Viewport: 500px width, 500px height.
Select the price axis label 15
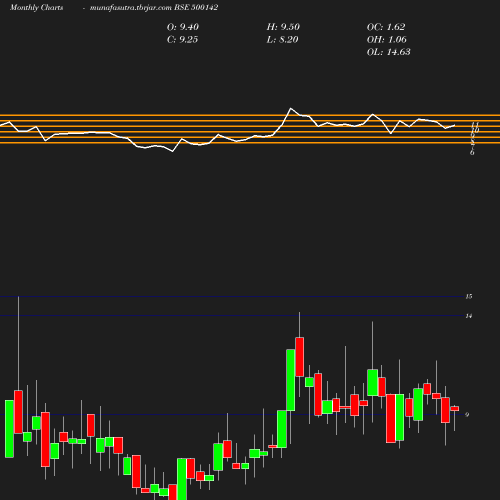click(469, 296)
